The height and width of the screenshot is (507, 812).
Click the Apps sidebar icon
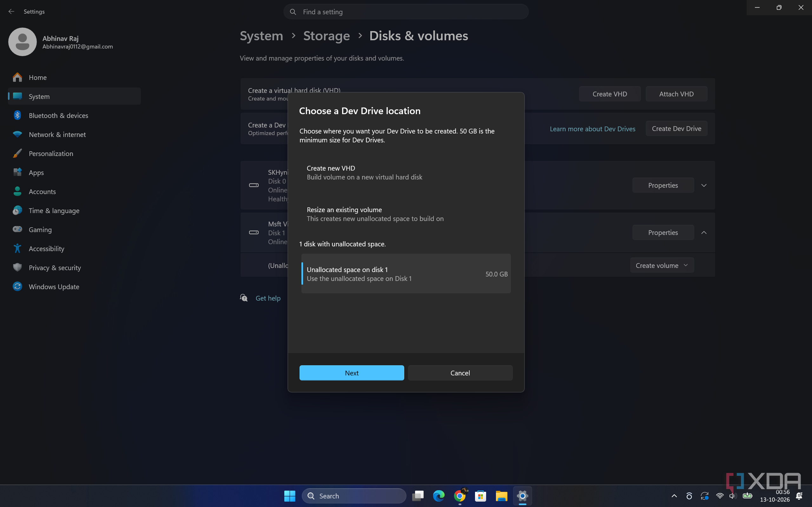click(17, 172)
